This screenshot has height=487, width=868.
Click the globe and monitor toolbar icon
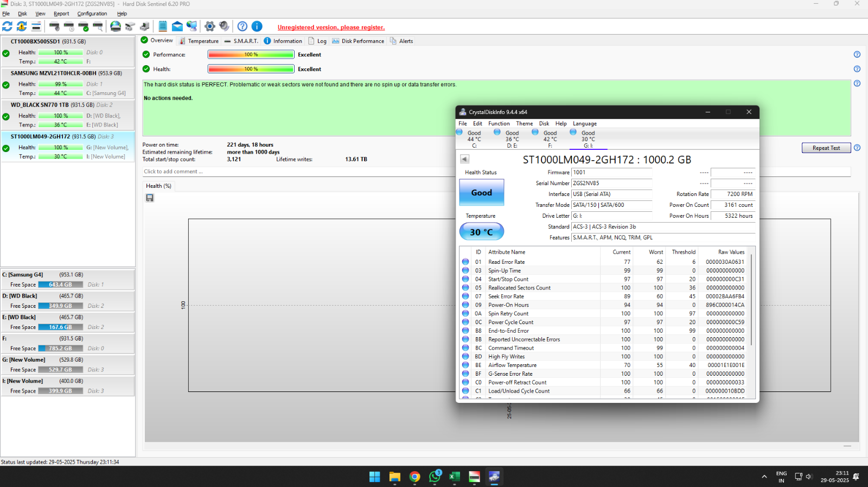pos(192,26)
